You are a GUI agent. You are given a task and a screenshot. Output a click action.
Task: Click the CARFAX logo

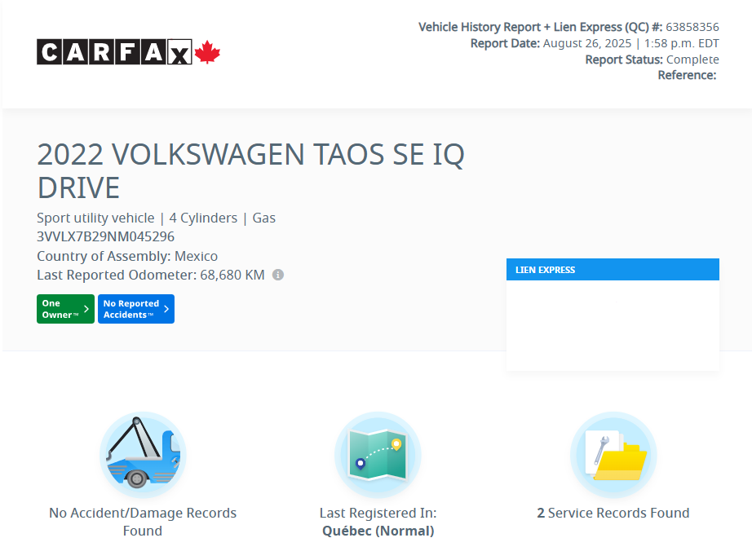coord(114,52)
